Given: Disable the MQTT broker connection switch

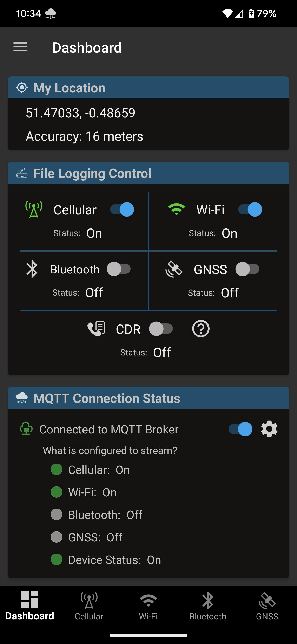Looking at the screenshot, I should [240, 429].
